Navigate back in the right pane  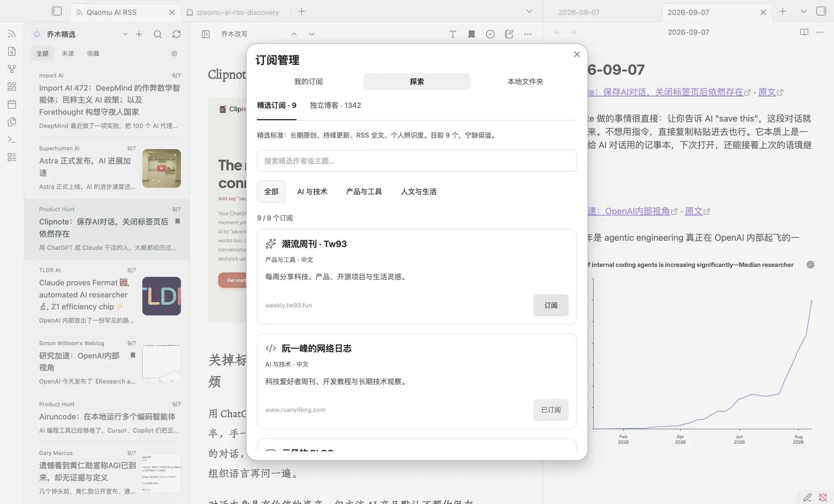(557, 32)
